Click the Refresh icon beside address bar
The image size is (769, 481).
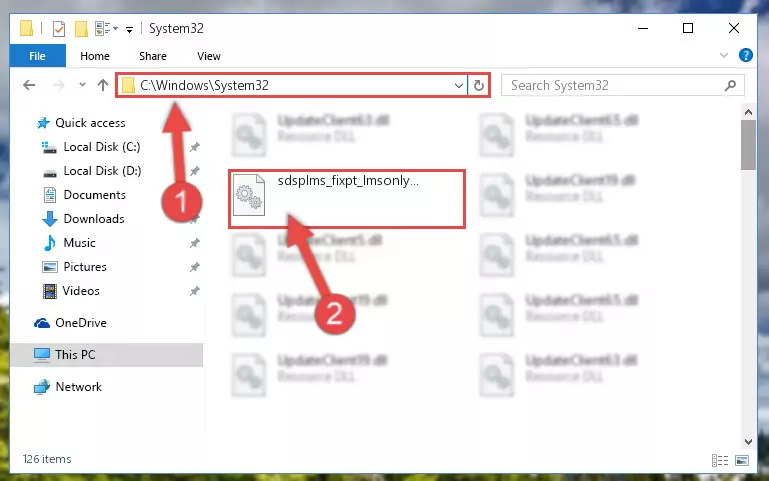(479, 85)
